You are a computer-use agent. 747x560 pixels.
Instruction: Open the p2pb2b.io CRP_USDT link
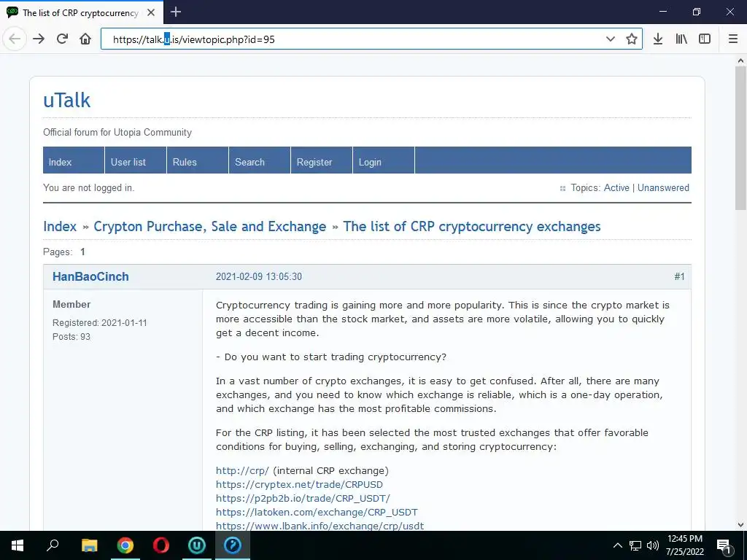303,498
